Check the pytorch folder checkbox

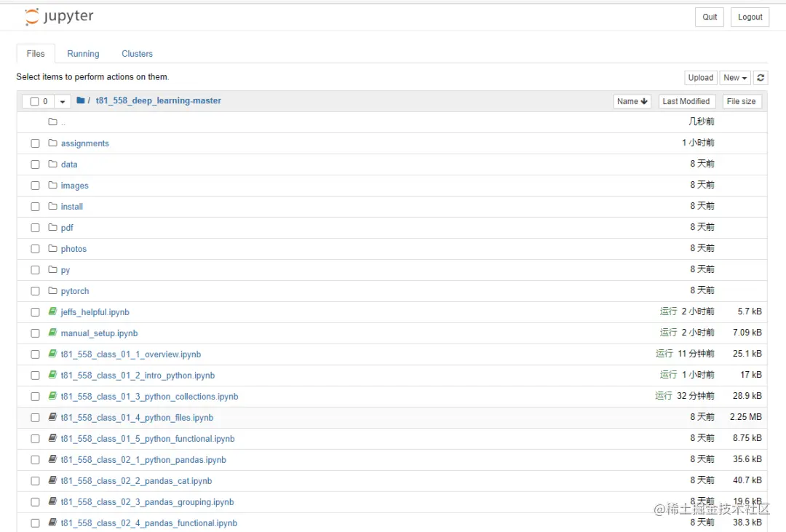point(35,291)
